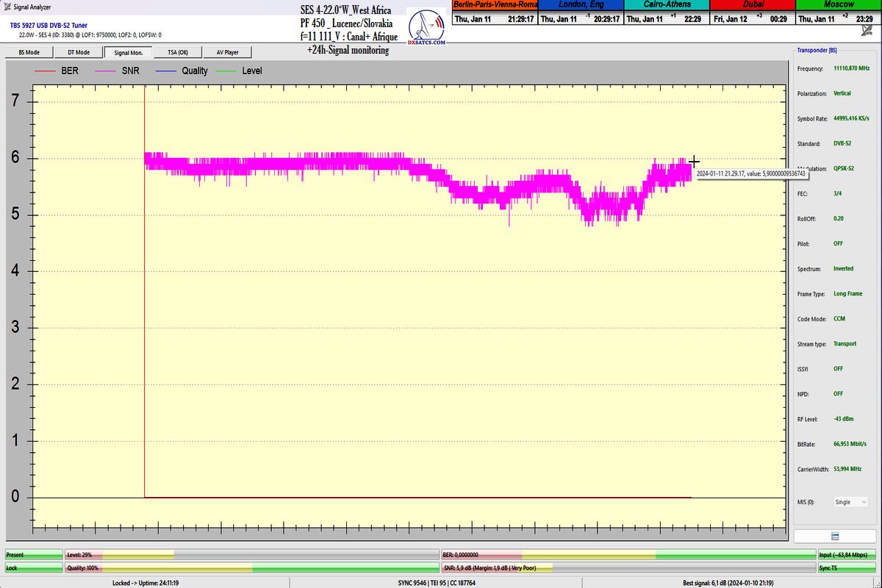Viewport: 882px width, 588px height.
Task: Click the Lock status indicator
Action: pyautogui.click(x=33, y=568)
